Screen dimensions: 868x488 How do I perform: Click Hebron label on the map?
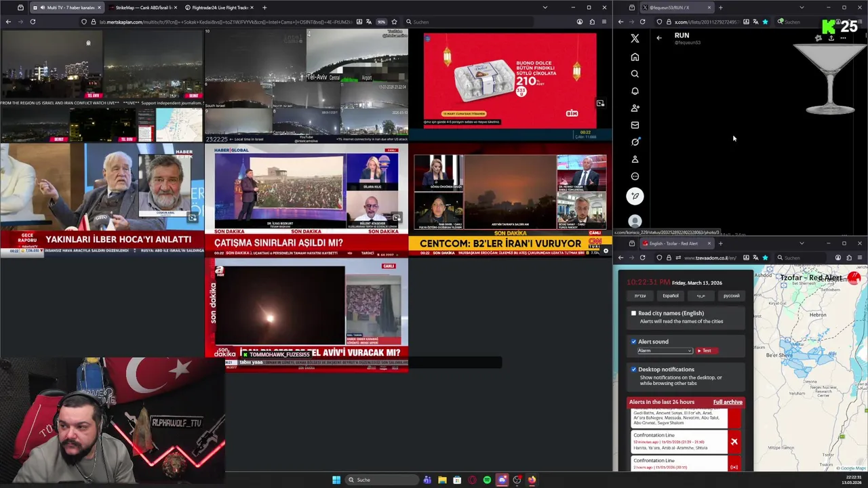(x=818, y=314)
